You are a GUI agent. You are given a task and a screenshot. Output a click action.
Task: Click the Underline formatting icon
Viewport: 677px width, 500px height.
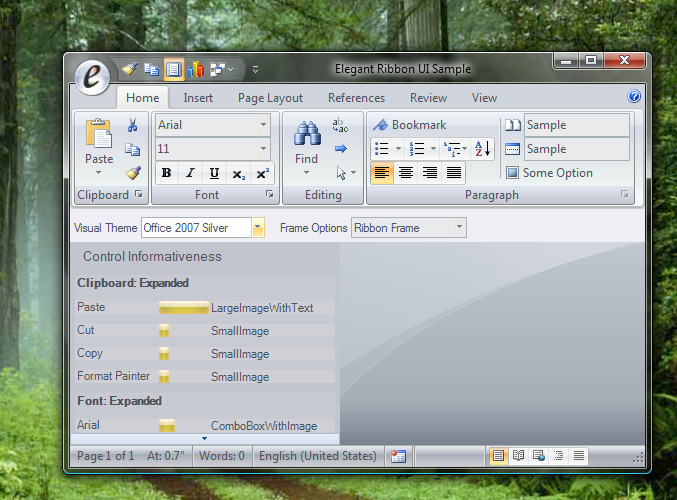pyautogui.click(x=214, y=173)
